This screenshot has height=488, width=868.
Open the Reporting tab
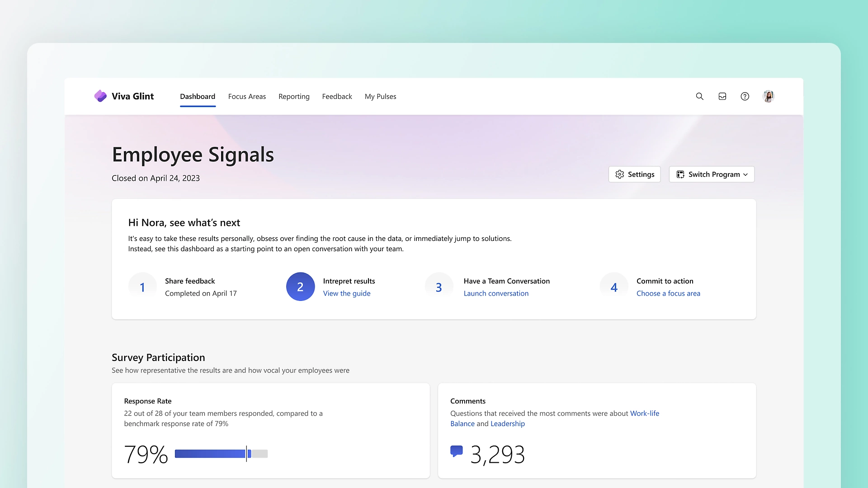[294, 96]
